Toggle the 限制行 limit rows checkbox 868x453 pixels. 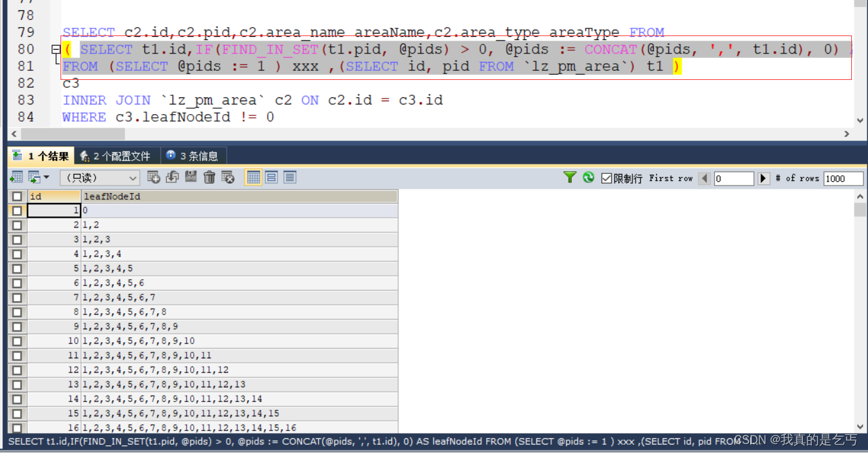click(x=606, y=178)
